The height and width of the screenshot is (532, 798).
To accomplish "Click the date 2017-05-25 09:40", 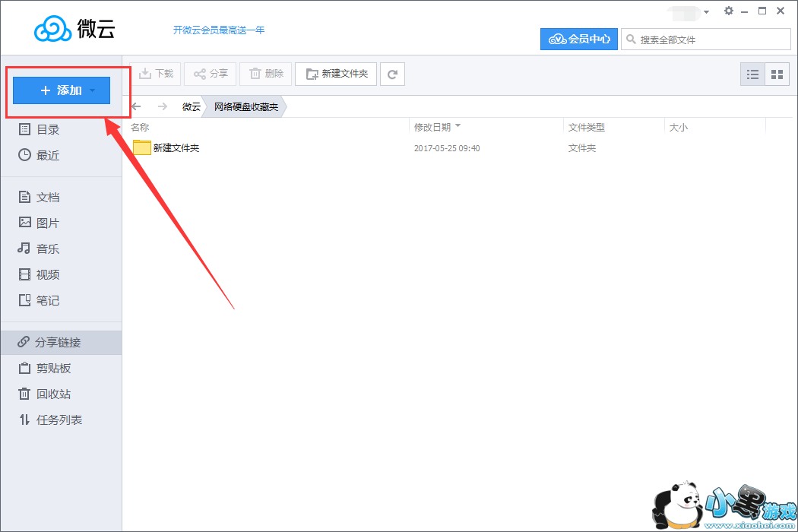I will 447,148.
